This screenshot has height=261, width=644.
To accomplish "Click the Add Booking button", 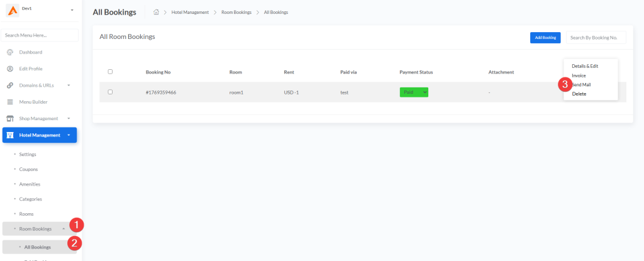I will click(x=545, y=38).
